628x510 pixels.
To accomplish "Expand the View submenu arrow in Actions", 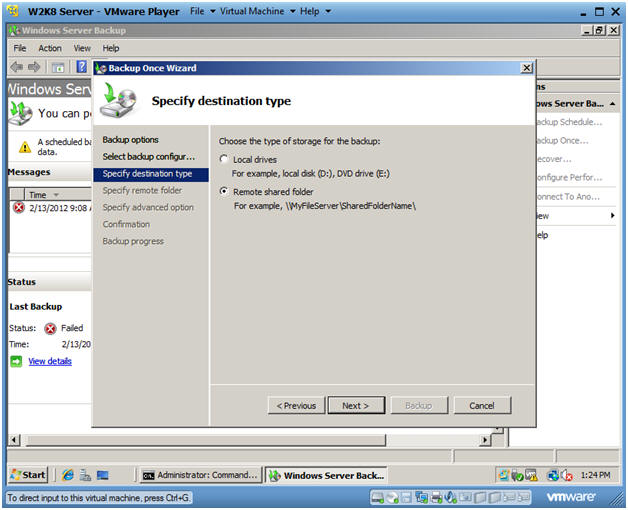I will 612,216.
